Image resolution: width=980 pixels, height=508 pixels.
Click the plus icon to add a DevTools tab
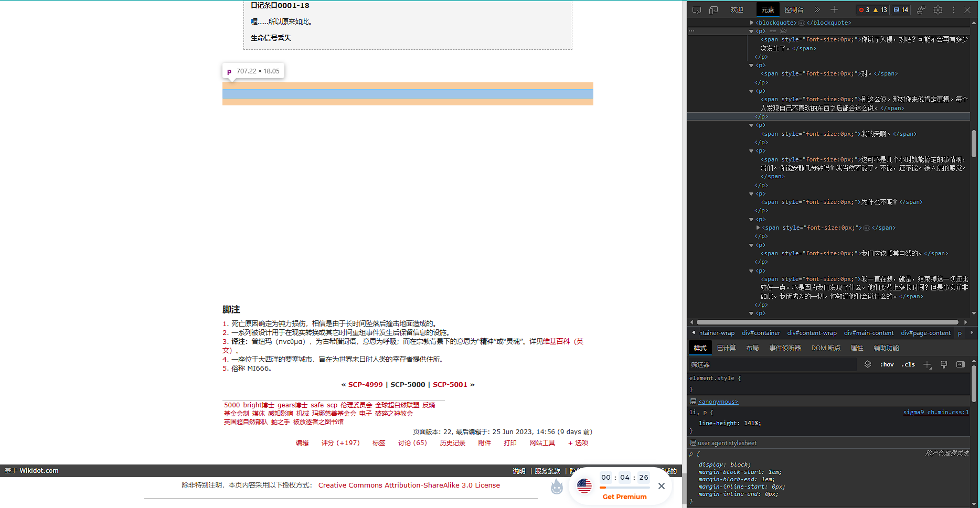point(834,10)
